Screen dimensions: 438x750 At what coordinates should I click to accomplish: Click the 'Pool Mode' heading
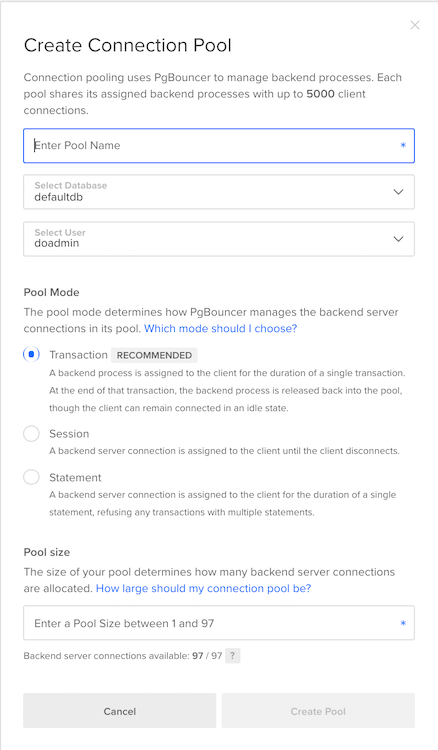click(x=52, y=292)
